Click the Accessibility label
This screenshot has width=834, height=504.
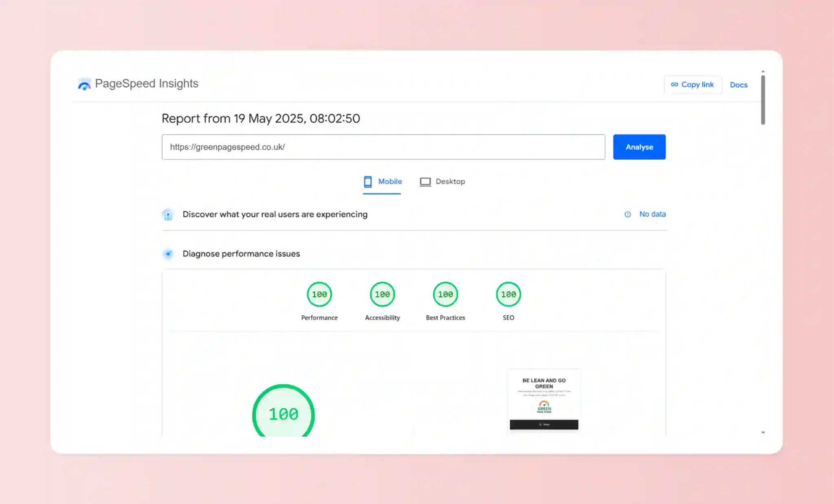coord(382,318)
